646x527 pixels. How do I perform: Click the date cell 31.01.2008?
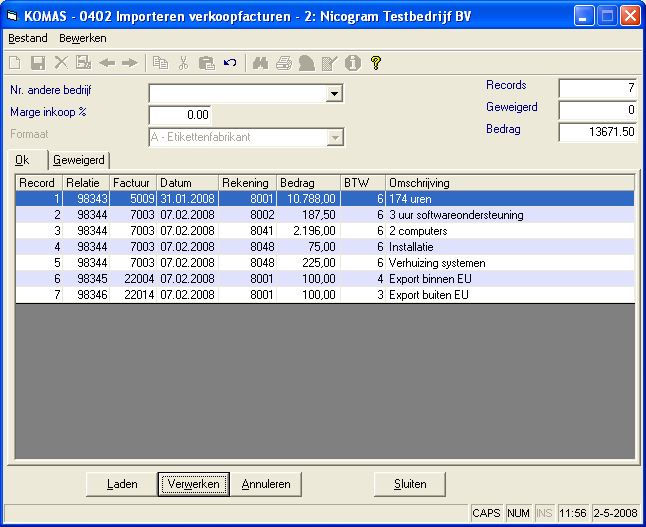(x=187, y=199)
